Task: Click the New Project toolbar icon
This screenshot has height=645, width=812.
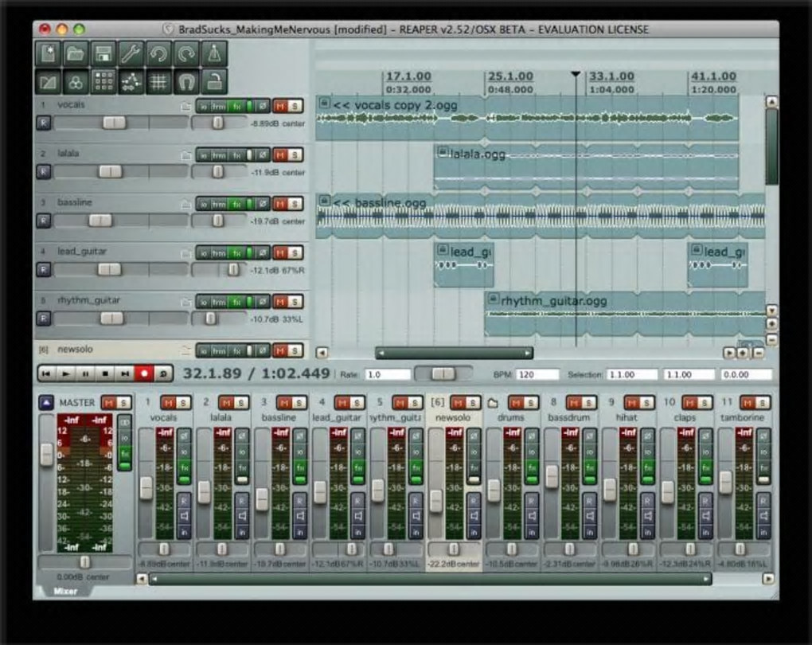Action: (x=49, y=54)
